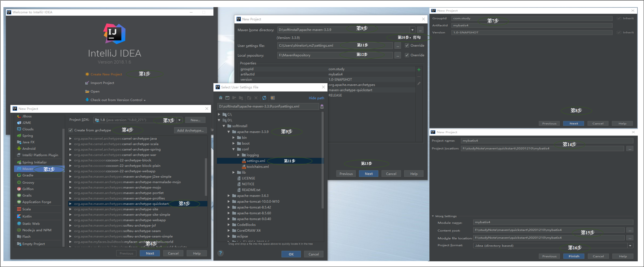Go to home directory in file chooser

[221, 98]
